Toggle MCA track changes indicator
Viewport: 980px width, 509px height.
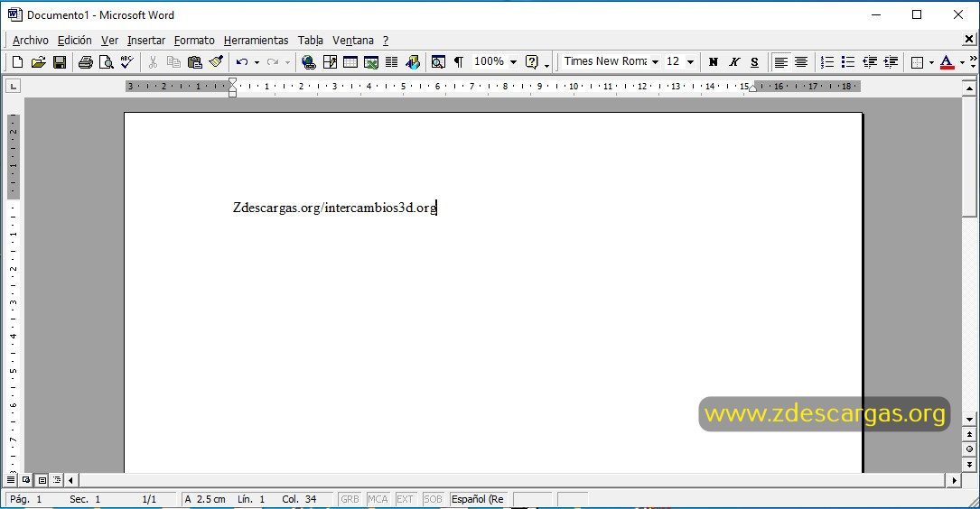(x=378, y=499)
